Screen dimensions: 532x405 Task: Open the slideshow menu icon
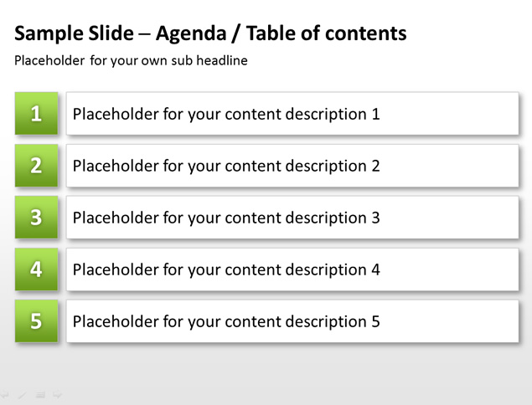point(41,395)
